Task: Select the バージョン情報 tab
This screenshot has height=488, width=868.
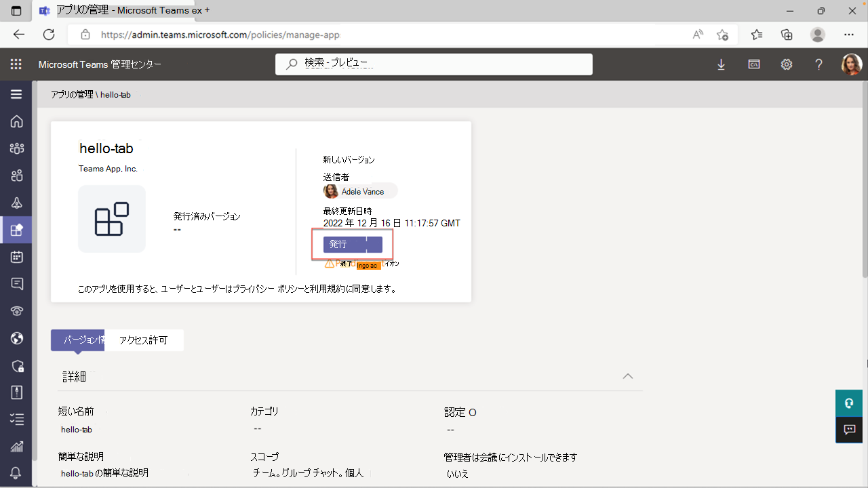Action: pyautogui.click(x=77, y=340)
